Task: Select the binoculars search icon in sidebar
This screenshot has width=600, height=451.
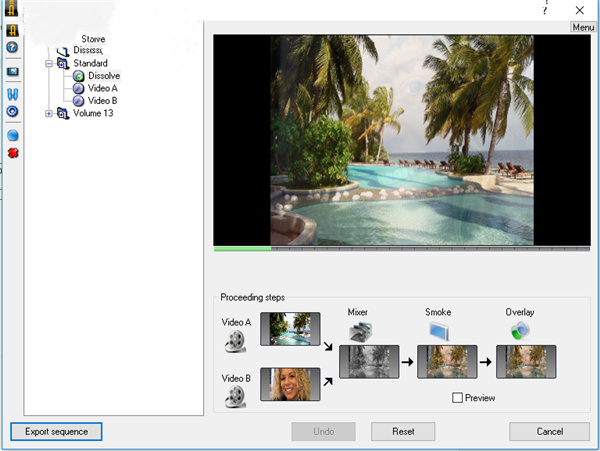Action: [x=13, y=94]
